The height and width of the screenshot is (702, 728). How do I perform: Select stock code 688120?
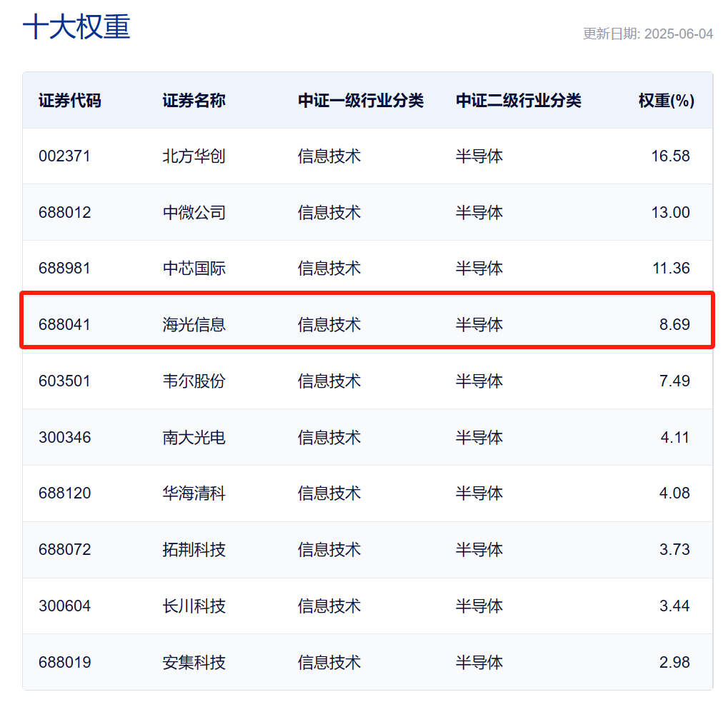click(x=64, y=493)
